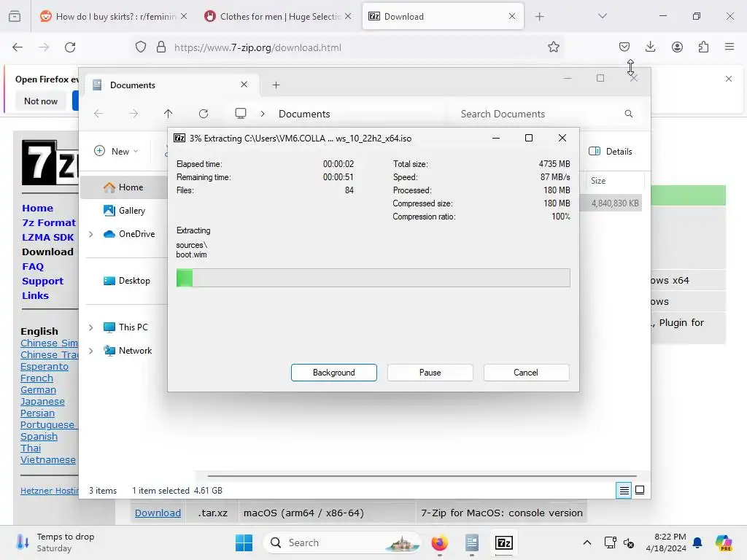Close the Documents tab in Explorer
The width and height of the screenshot is (747, 560).
(244, 85)
